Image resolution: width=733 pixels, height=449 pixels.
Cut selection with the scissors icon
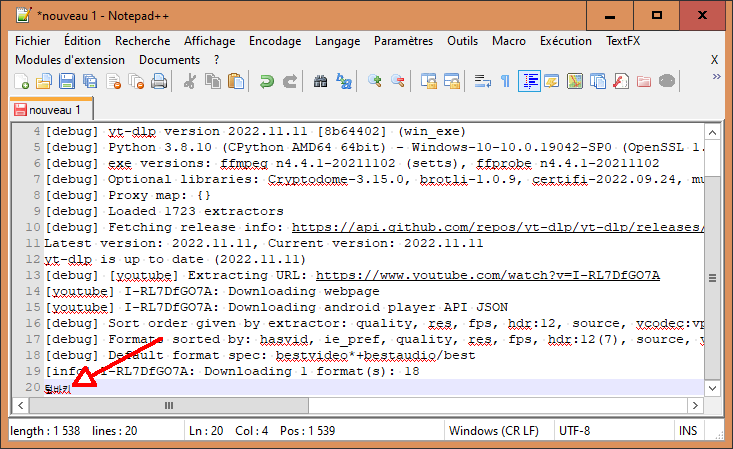190,81
